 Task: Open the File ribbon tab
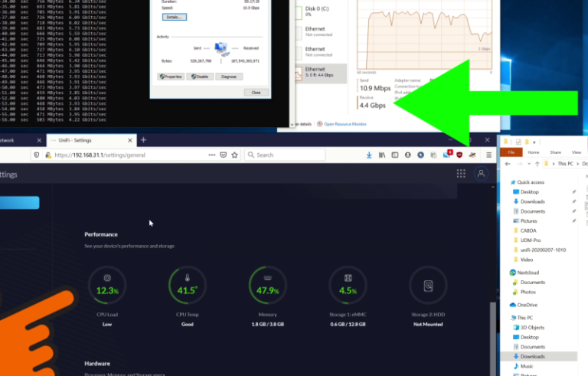(511, 152)
